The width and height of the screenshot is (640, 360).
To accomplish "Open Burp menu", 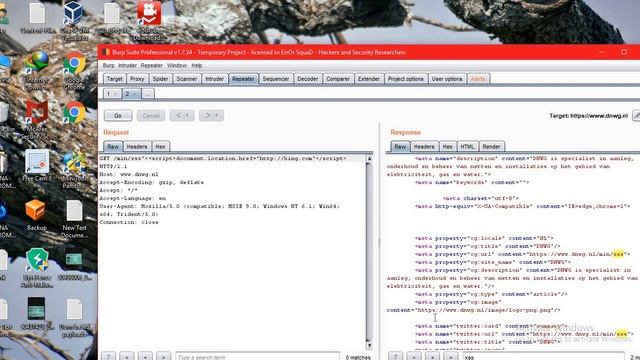I will coord(108,65).
